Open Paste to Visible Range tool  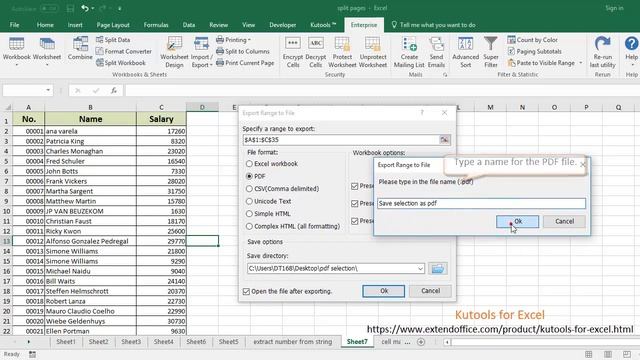[541, 63]
